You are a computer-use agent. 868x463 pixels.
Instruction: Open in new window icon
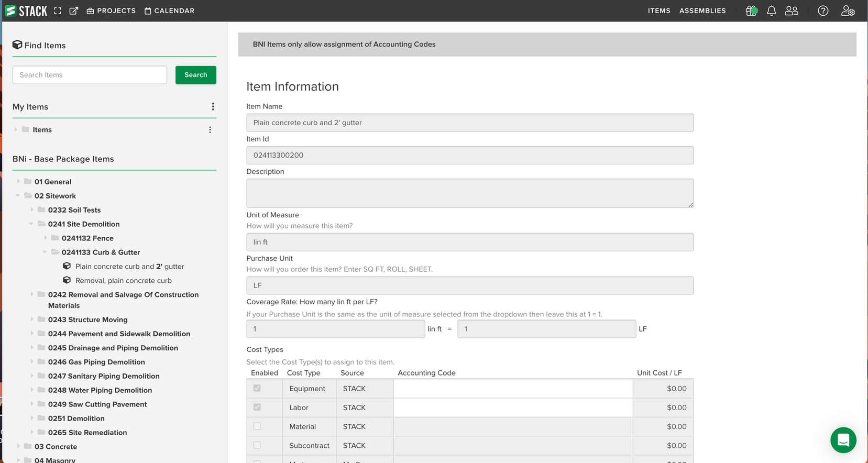(x=74, y=10)
